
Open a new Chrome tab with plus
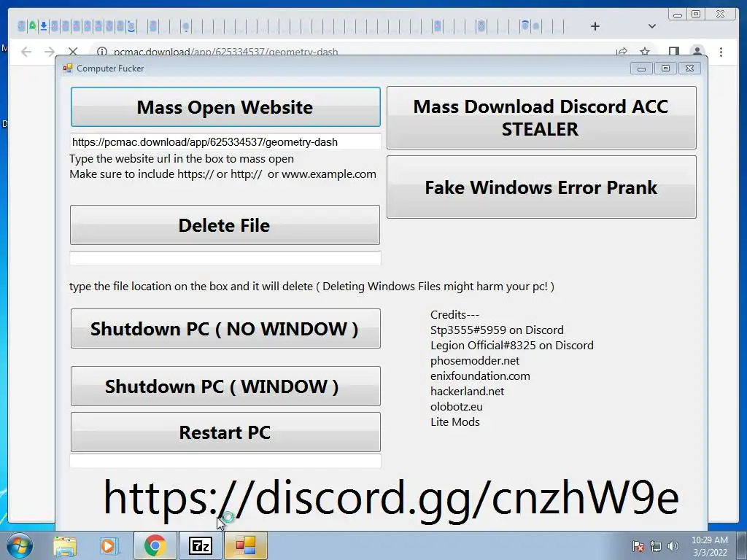(595, 26)
